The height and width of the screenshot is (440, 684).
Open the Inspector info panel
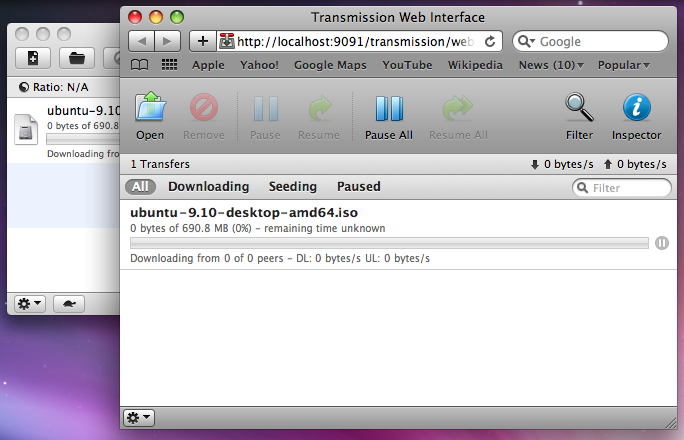(636, 107)
